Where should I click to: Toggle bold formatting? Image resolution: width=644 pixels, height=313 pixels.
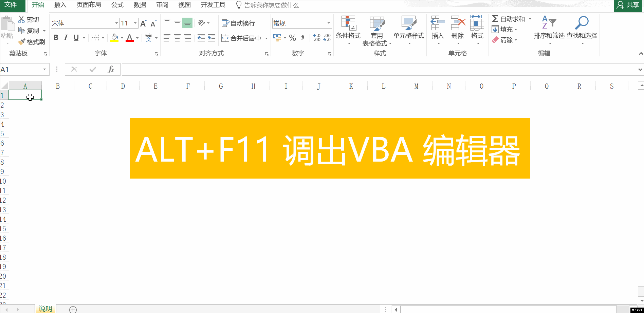[56, 38]
